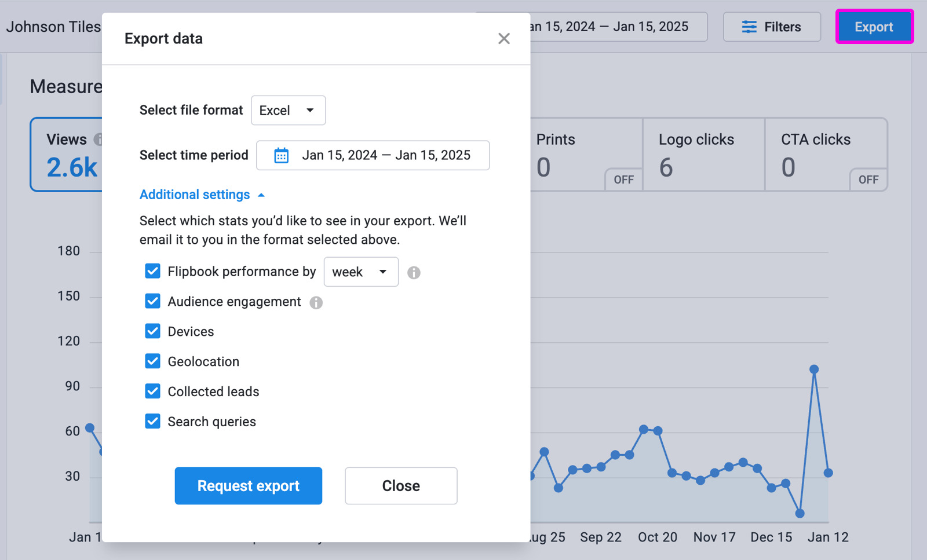Click the Export button in the top bar
This screenshot has height=560, width=927.
(874, 27)
